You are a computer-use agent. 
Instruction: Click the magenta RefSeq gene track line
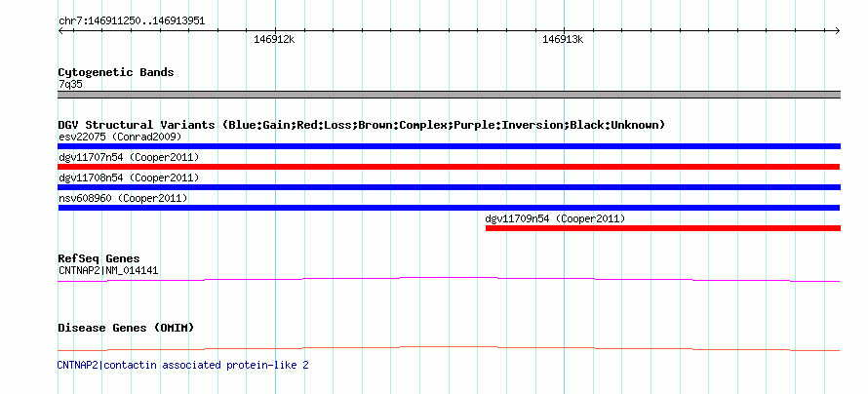click(449, 280)
